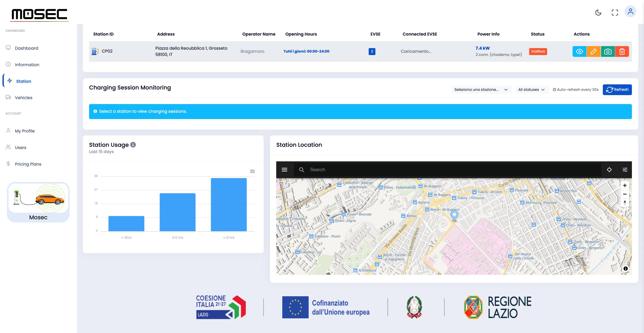
Task: Delete station CP02 with the trash icon
Action: coord(622,51)
